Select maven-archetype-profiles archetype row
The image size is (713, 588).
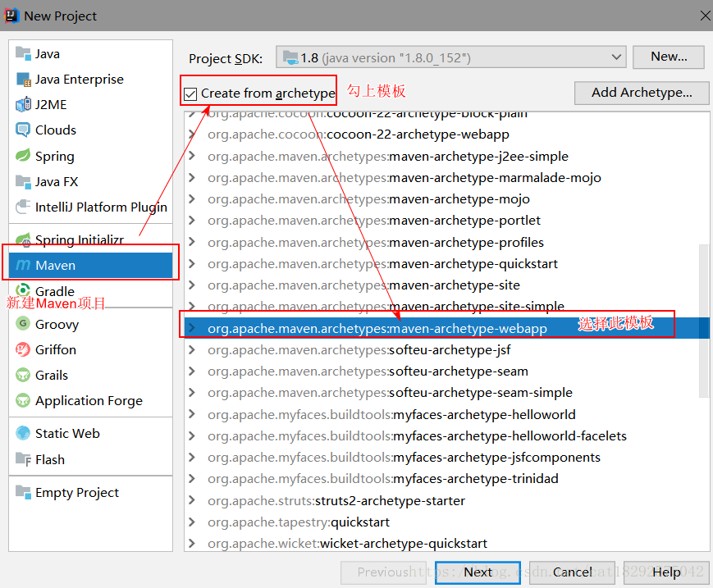coord(446,242)
